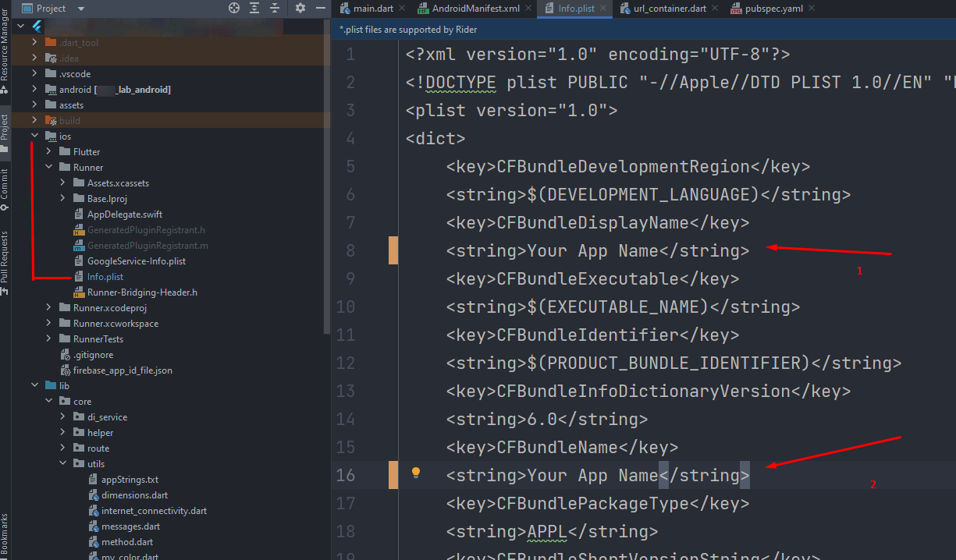The image size is (956, 560).
Task: Open the Pull Requests tool window
Action: pyautogui.click(x=5, y=260)
